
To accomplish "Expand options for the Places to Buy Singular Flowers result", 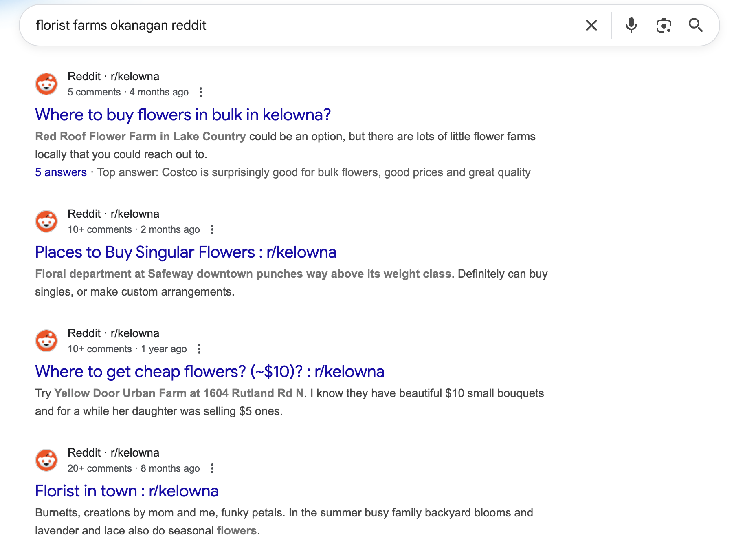I will [212, 230].
